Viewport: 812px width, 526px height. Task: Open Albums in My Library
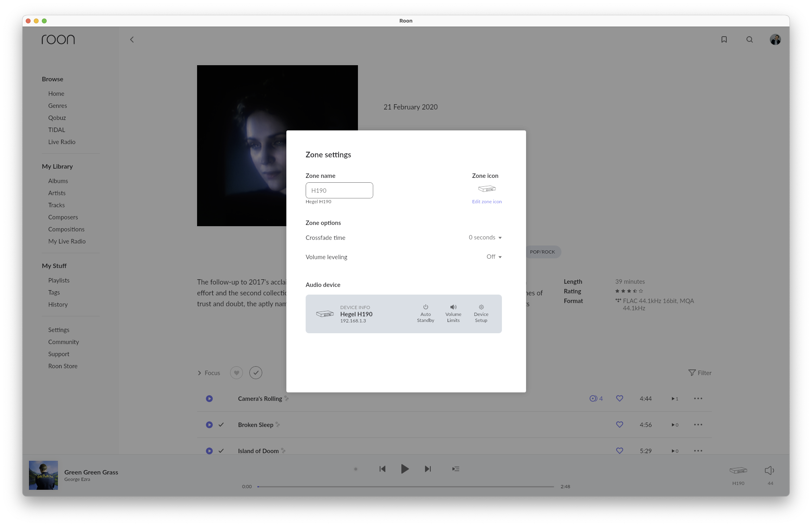coord(58,181)
